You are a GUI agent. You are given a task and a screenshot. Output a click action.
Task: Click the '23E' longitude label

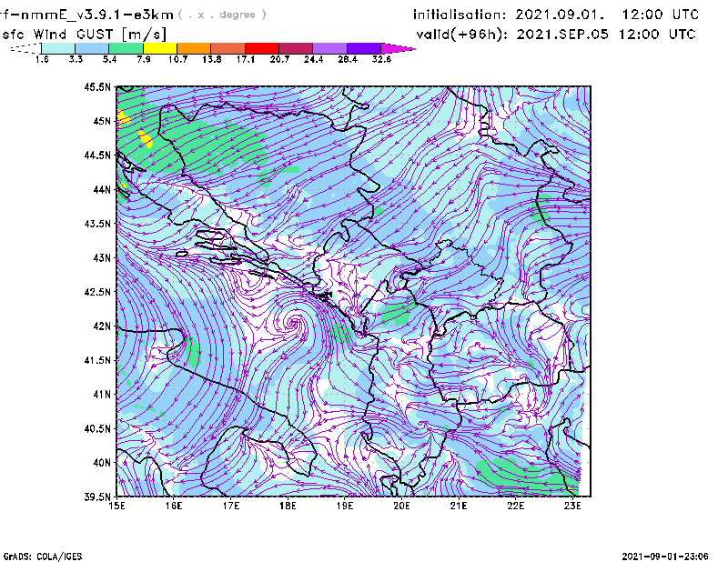tap(572, 506)
